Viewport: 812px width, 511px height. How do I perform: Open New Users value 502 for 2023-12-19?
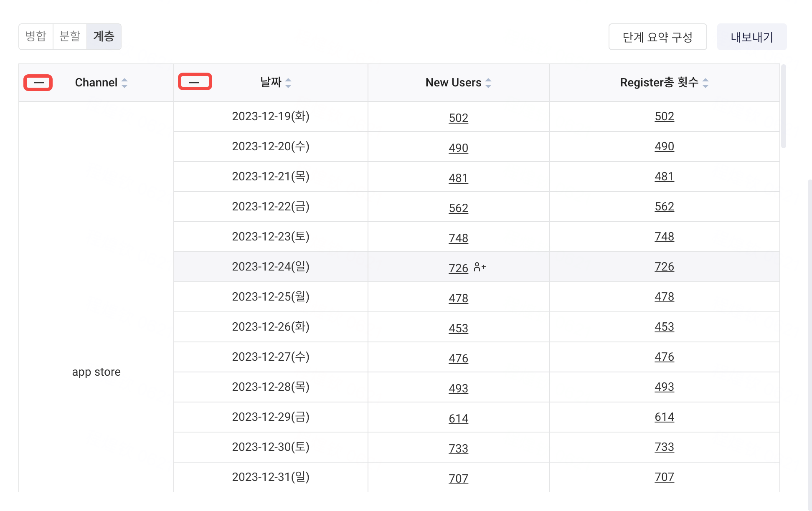coord(458,118)
